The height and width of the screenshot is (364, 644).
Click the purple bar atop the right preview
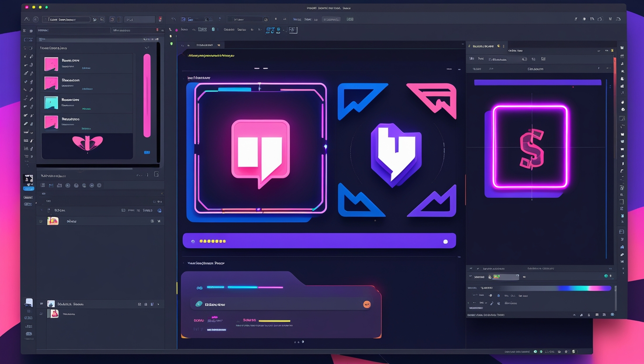(x=538, y=82)
